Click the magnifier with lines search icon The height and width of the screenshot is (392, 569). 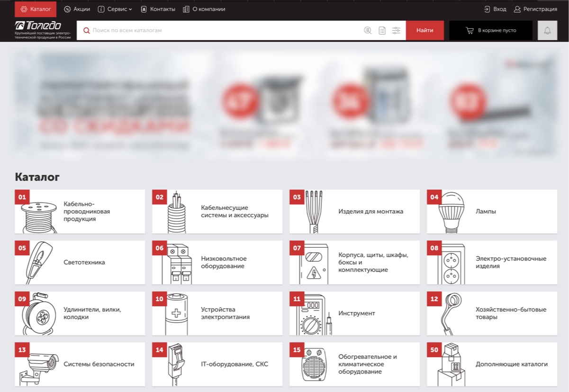[368, 31]
